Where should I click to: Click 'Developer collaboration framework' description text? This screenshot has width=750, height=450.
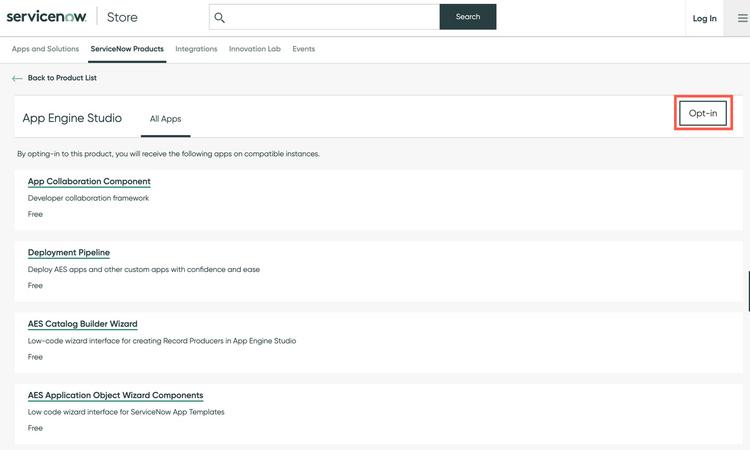pos(88,198)
